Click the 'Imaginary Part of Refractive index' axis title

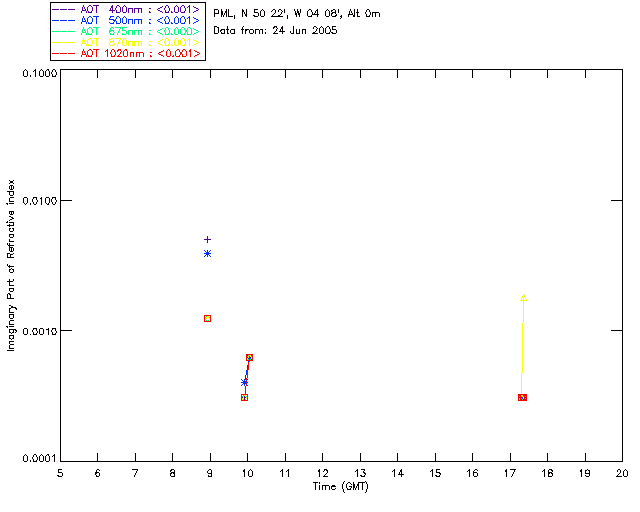point(11,265)
